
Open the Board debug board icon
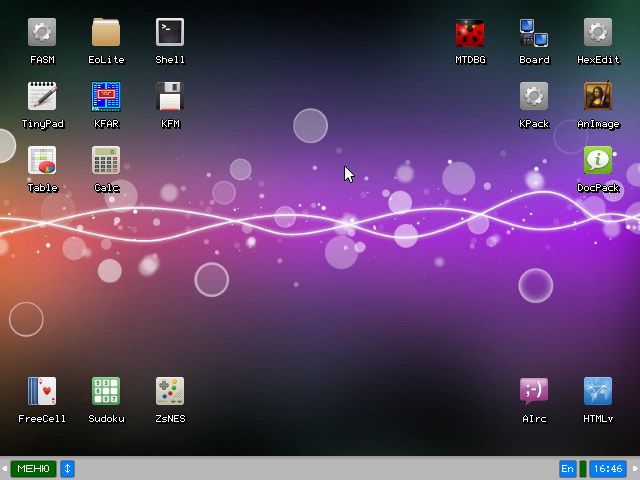pyautogui.click(x=534, y=33)
